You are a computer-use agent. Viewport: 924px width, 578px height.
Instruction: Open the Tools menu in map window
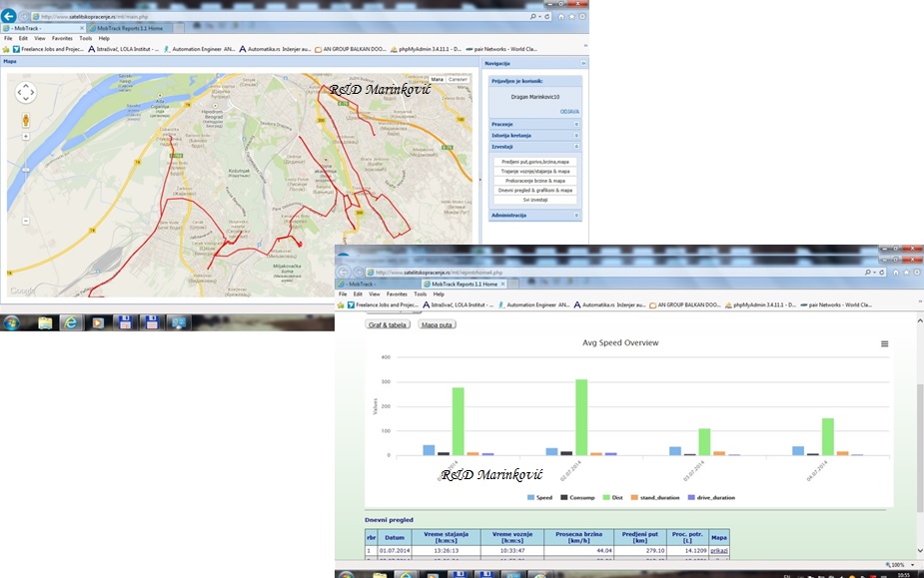click(x=86, y=38)
